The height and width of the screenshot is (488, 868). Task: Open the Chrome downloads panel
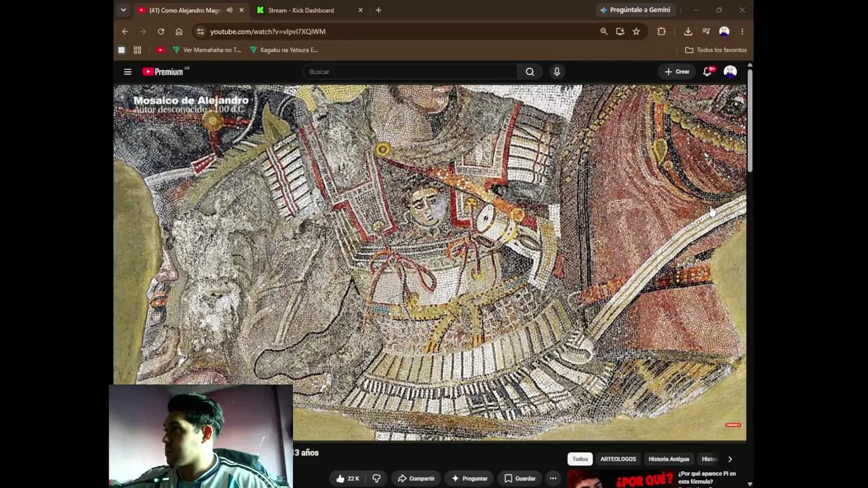click(x=688, y=31)
